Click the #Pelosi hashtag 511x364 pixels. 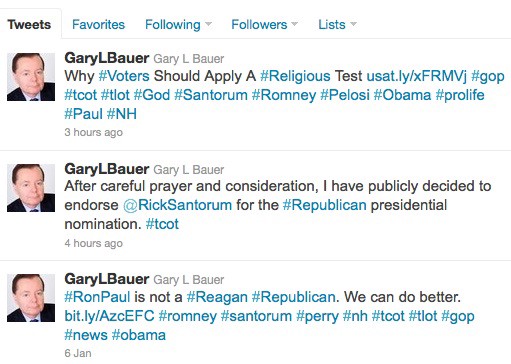tap(345, 95)
